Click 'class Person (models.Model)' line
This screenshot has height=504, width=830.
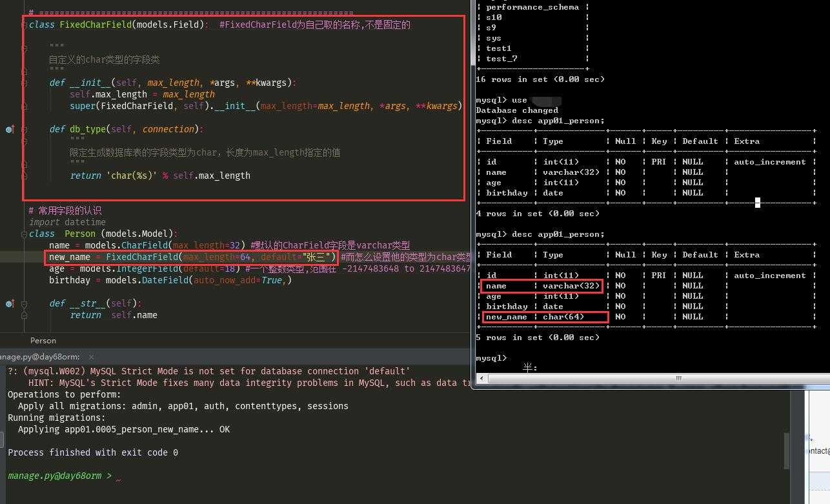point(103,234)
